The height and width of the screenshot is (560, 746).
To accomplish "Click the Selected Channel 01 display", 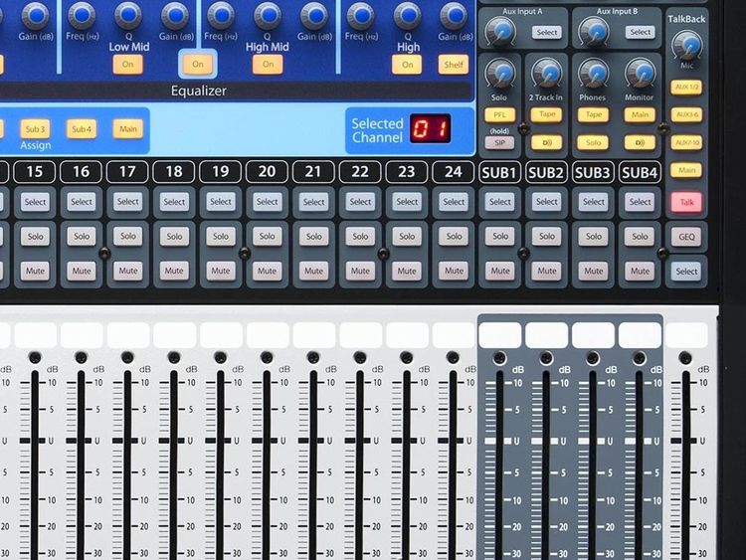I will (x=430, y=128).
